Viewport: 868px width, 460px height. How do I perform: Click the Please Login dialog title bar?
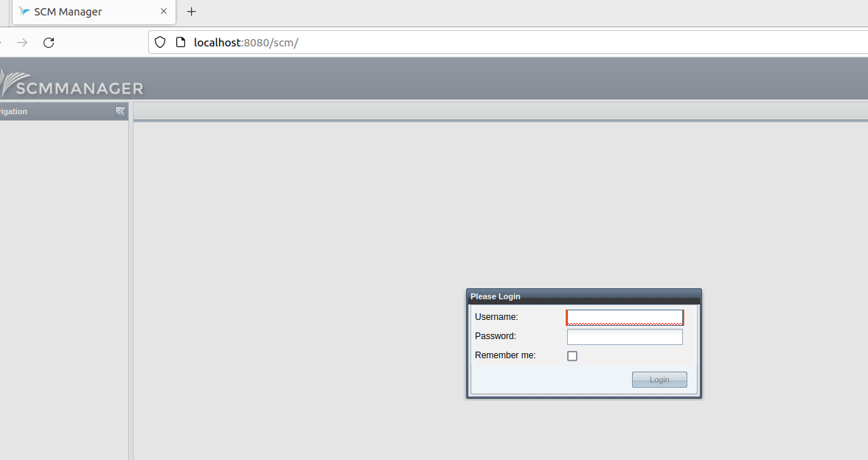(584, 296)
